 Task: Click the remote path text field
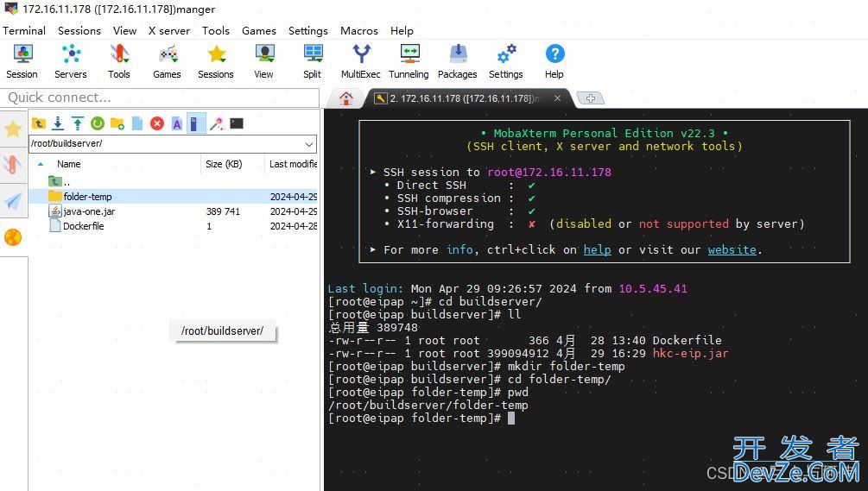[x=165, y=144]
